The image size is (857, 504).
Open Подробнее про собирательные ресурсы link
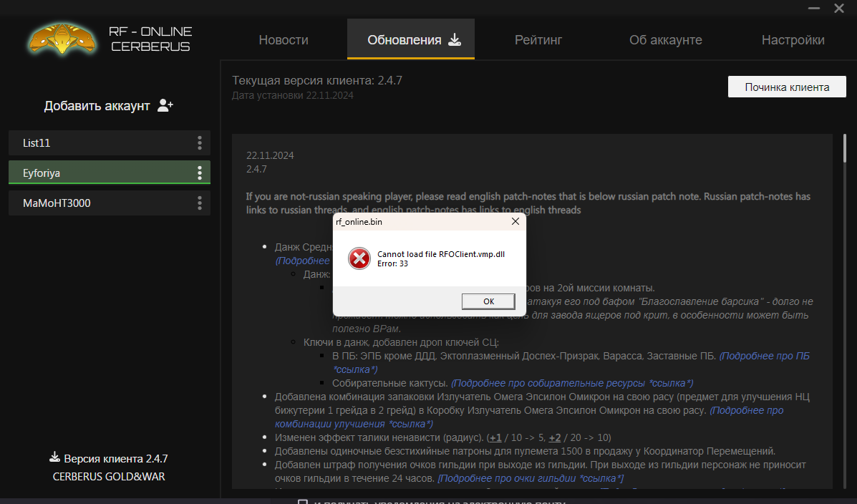(x=572, y=383)
